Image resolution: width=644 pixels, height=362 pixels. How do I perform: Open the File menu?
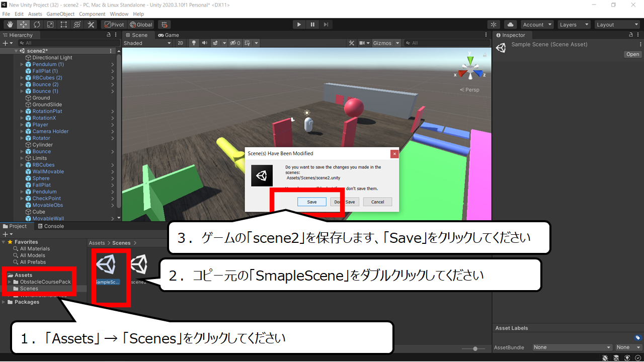(x=6, y=14)
